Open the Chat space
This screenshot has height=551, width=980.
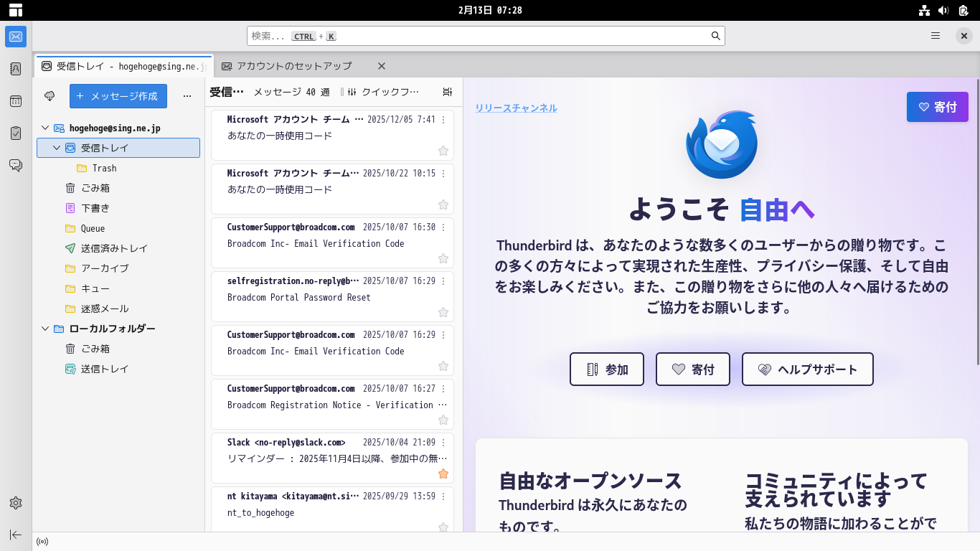point(16,166)
